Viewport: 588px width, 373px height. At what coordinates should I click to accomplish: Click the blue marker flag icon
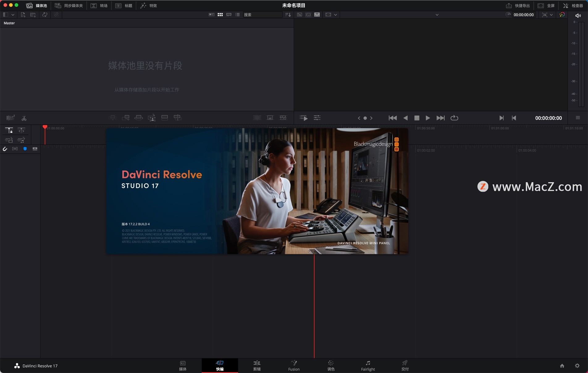pyautogui.click(x=25, y=149)
